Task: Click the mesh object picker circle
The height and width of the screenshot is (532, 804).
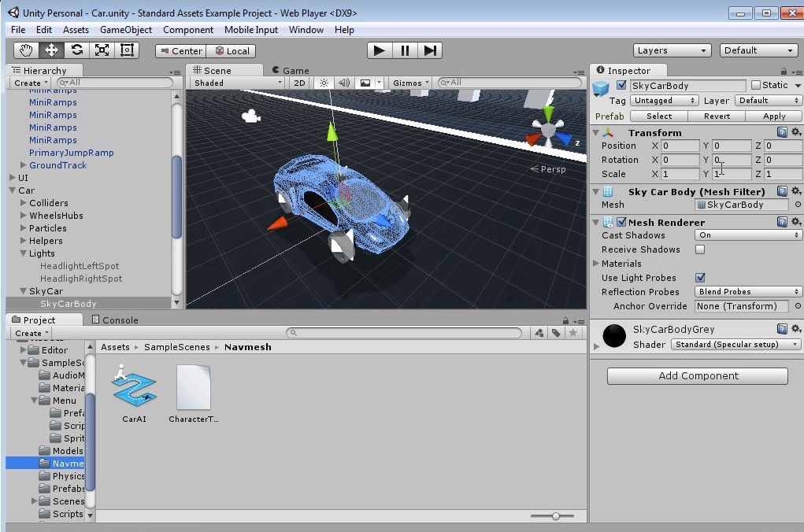Action: coord(798,205)
